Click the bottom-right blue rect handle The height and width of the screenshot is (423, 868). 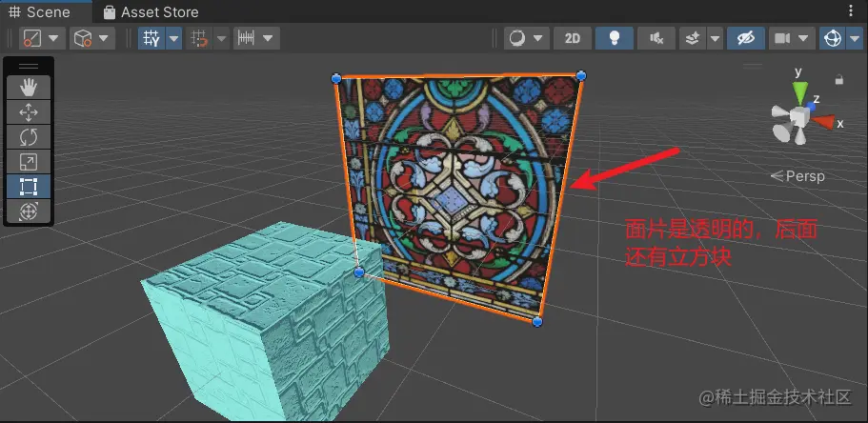[x=537, y=322]
